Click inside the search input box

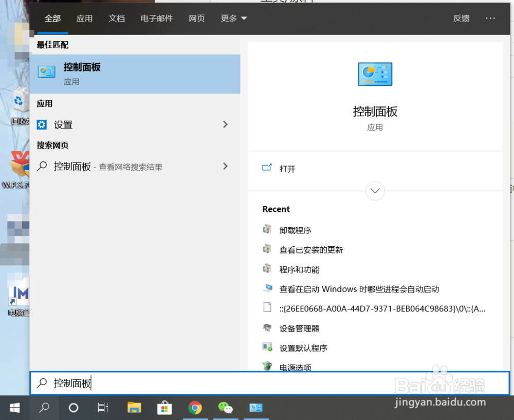point(154,383)
